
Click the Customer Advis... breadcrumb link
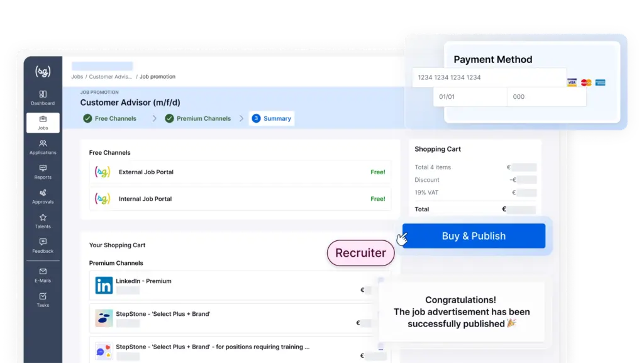point(111,77)
